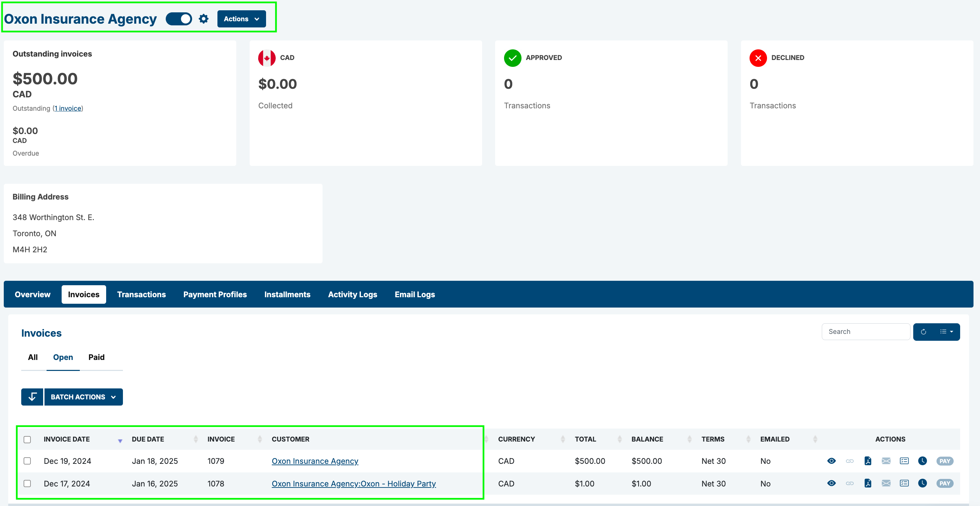
Task: Click the email envelope icon for invoice 1078
Action: [x=886, y=483]
